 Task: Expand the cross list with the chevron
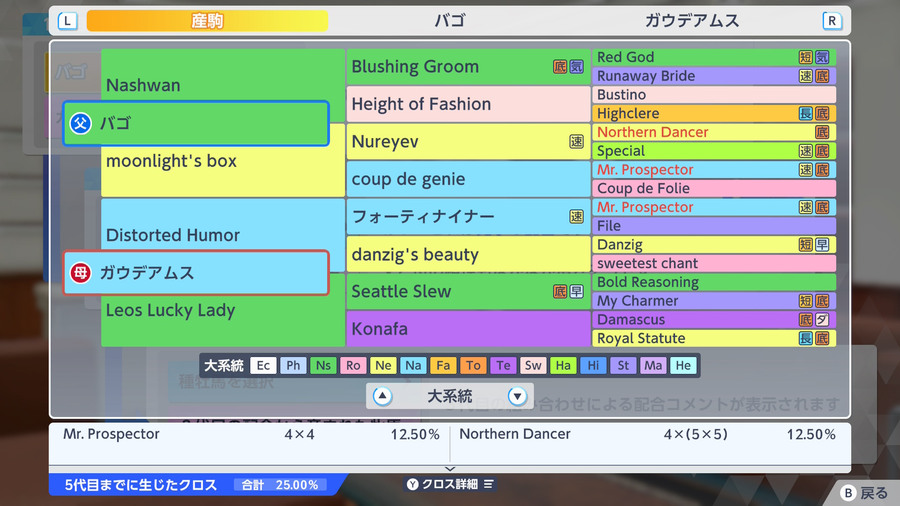450,469
